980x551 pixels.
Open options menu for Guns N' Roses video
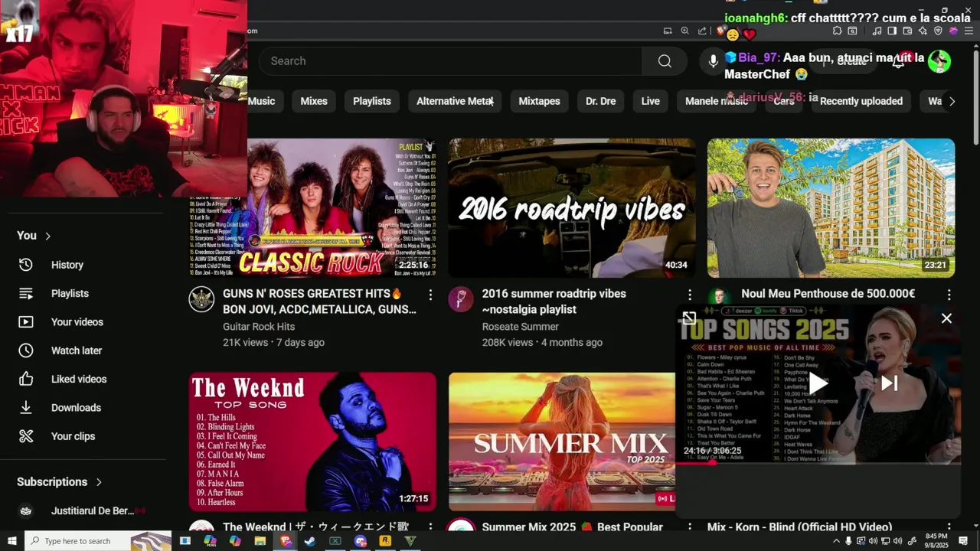coord(430,295)
